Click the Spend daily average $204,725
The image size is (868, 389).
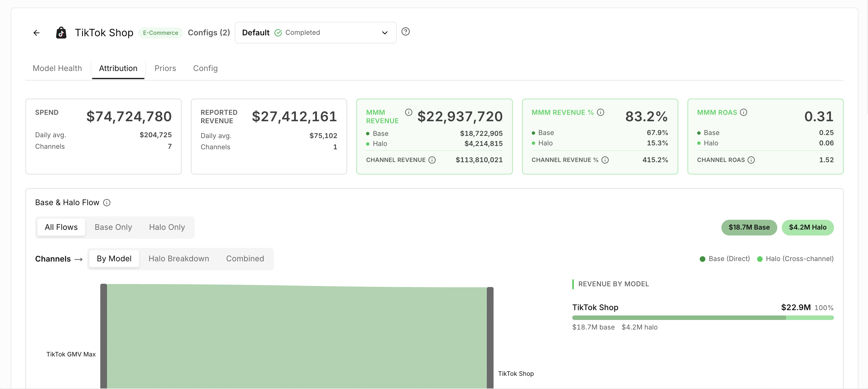tap(156, 135)
